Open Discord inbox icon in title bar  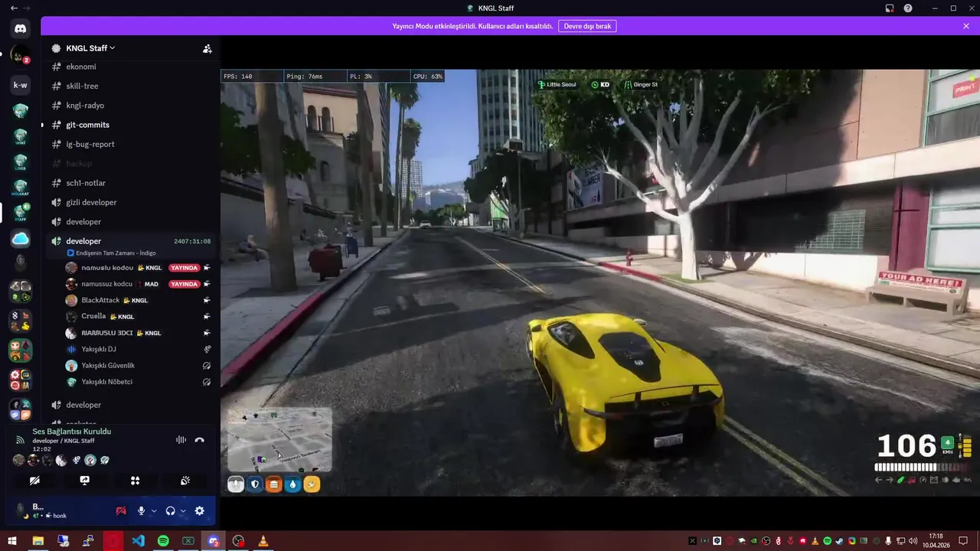coord(890,8)
